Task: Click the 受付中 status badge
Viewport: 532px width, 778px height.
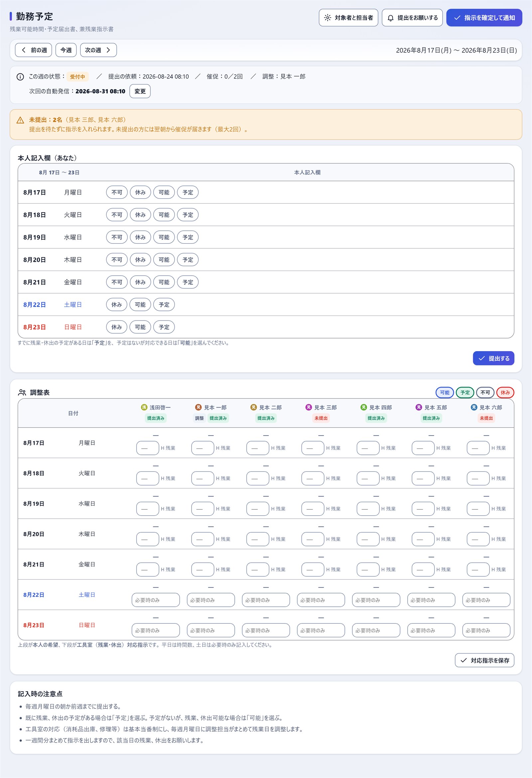Action: tap(77, 77)
